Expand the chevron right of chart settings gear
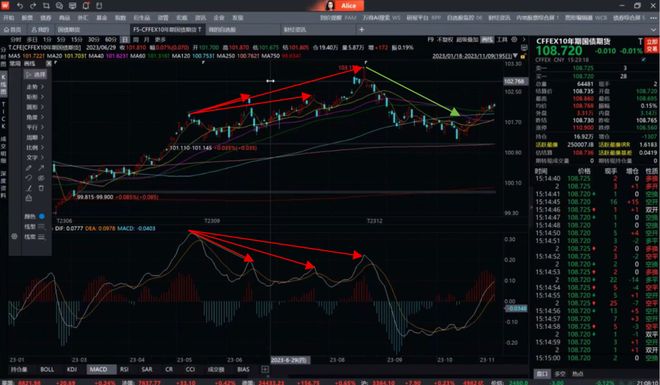The height and width of the screenshot is (385, 660). [524, 40]
